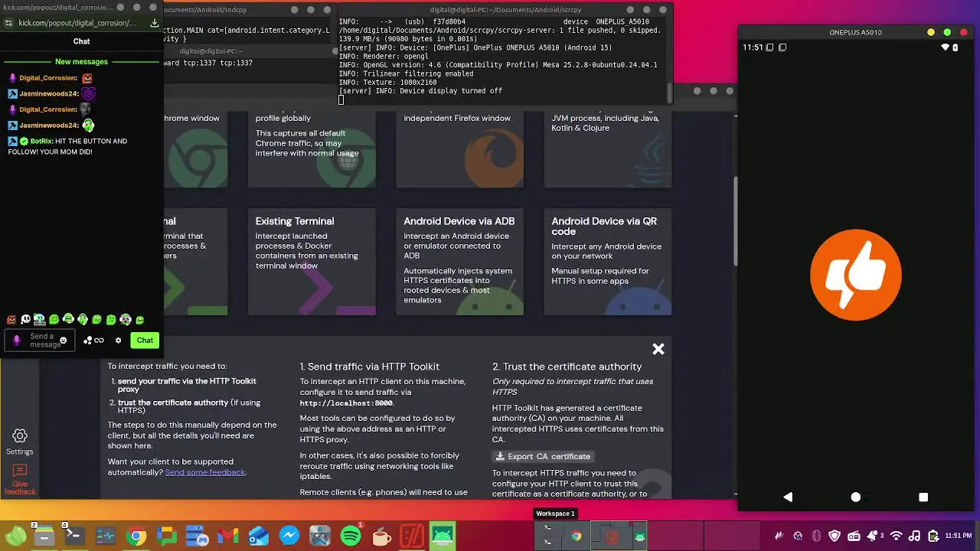Open HTTP Toolkit Settings in sidebar
Screen dimensions: 980x551
(20, 442)
